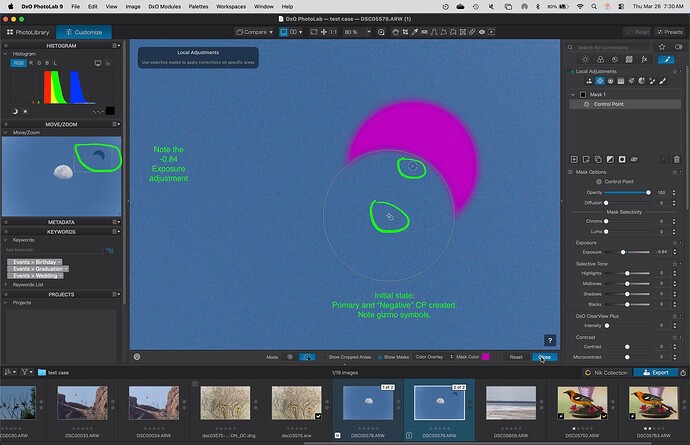This screenshot has height=445, width=690.
Task: Switch to Customize tab
Action: tap(84, 32)
